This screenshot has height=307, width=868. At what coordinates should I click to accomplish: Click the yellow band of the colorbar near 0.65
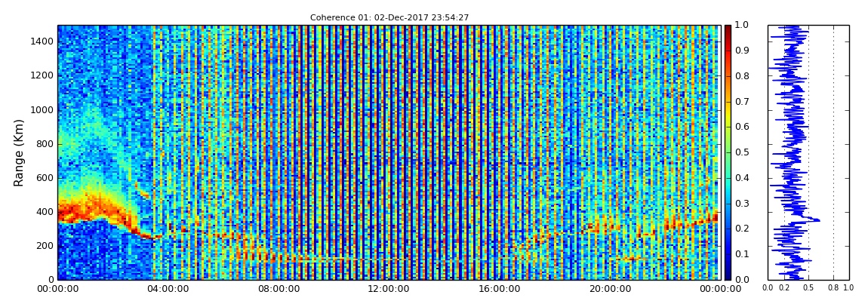(x=728, y=114)
